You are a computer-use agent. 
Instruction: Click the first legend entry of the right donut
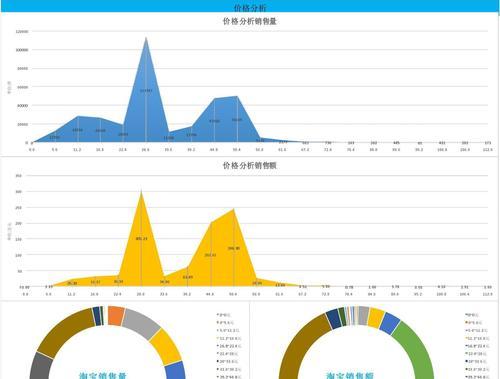472,315
